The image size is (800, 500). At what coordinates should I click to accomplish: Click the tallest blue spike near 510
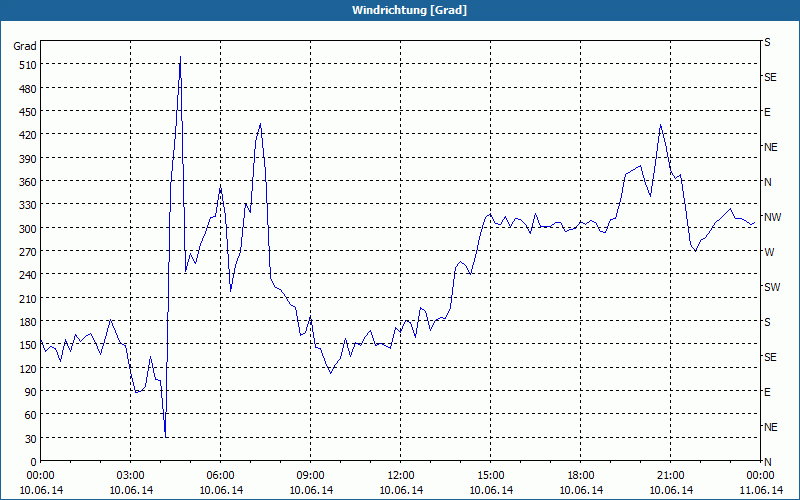(x=180, y=58)
